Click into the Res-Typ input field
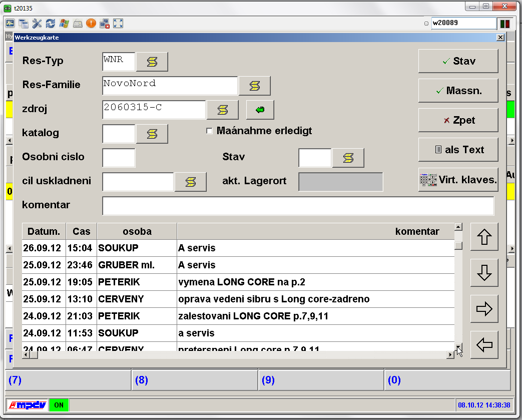 (119, 62)
